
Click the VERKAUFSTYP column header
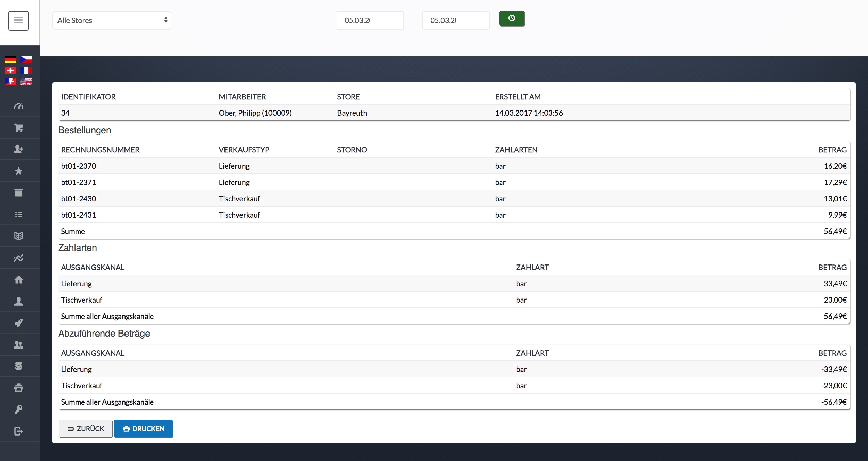coord(244,150)
